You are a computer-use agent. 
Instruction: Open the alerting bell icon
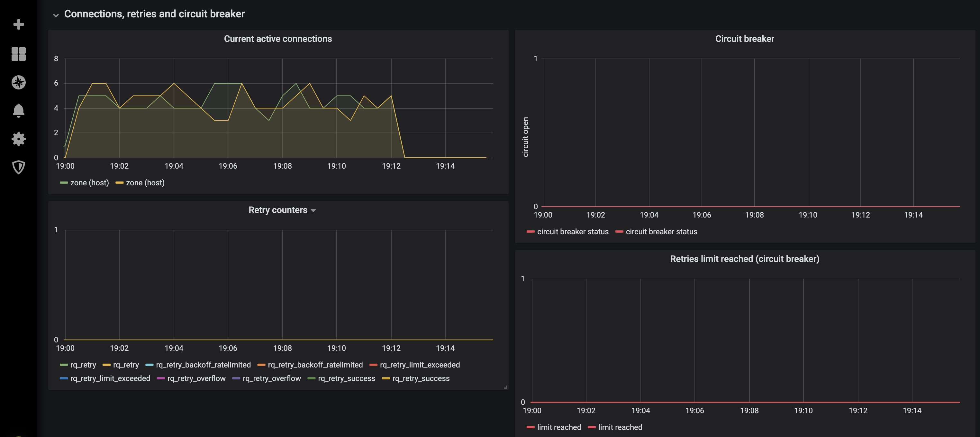18,111
